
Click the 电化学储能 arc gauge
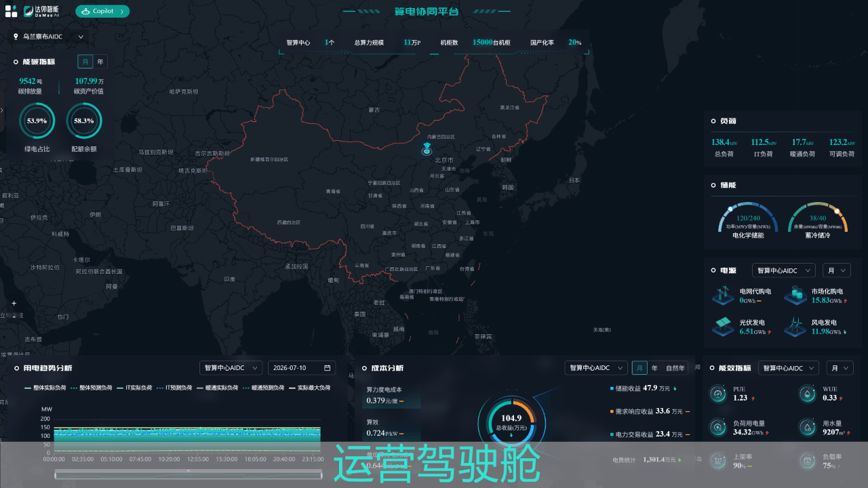[748, 217]
